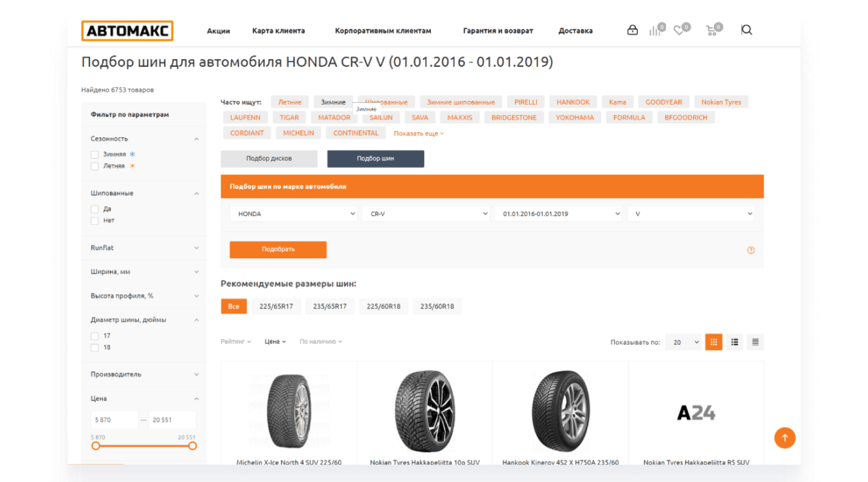Click the orange Подобрать button
The width and height of the screenshot is (868, 482).
pyautogui.click(x=278, y=249)
